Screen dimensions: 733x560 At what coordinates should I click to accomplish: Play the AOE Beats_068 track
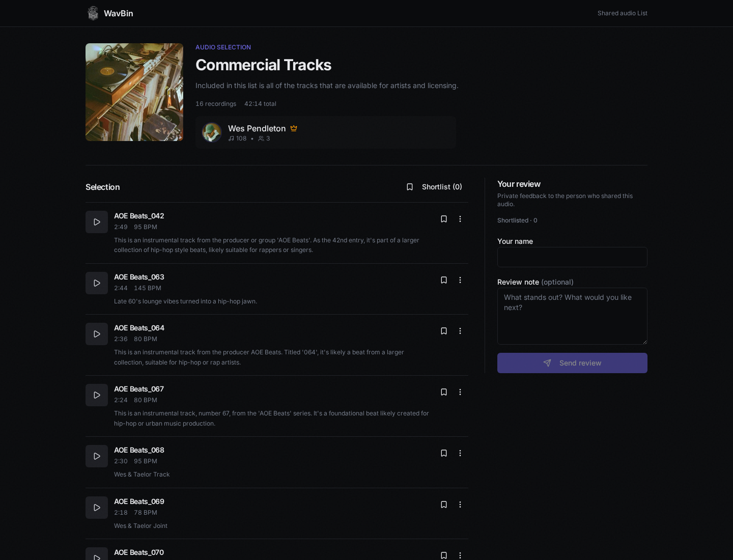(x=97, y=456)
